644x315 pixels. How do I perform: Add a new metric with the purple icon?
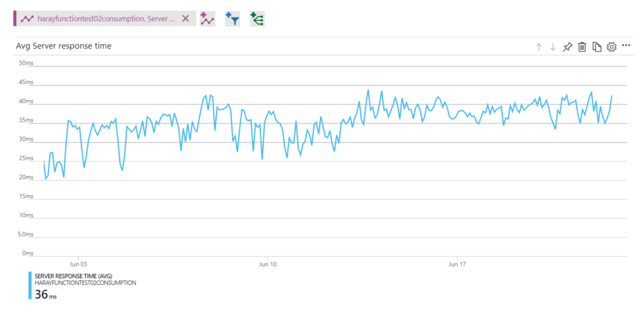pyautogui.click(x=208, y=18)
